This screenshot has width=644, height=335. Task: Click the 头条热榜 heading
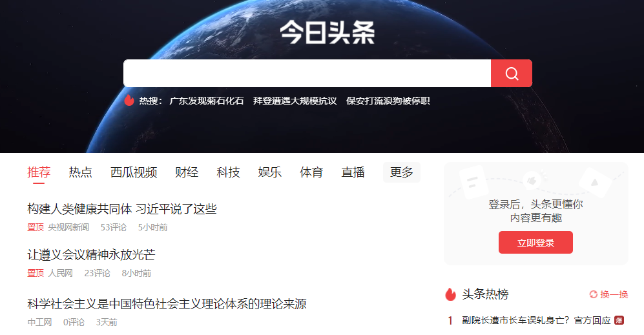[486, 294]
